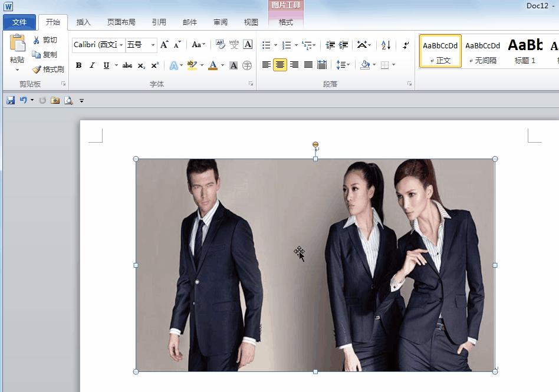
Task: Expand numbering list dropdown arrow
Action: pyautogui.click(x=296, y=45)
